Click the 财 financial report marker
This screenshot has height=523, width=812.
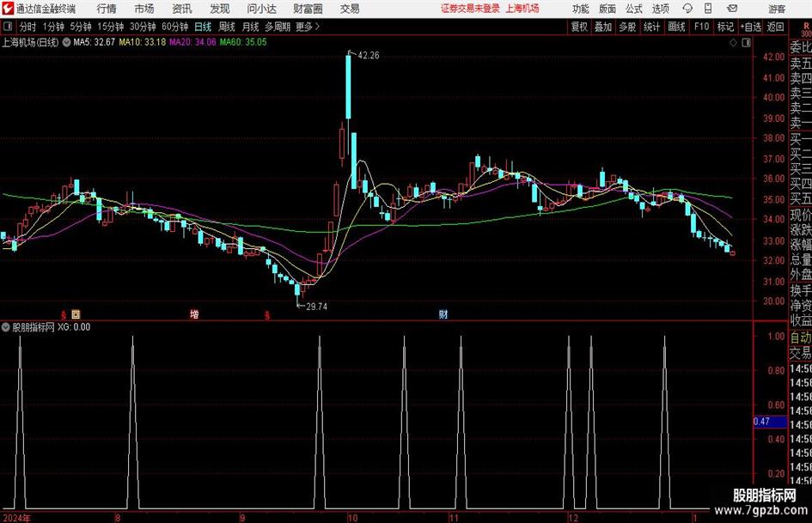pos(443,314)
